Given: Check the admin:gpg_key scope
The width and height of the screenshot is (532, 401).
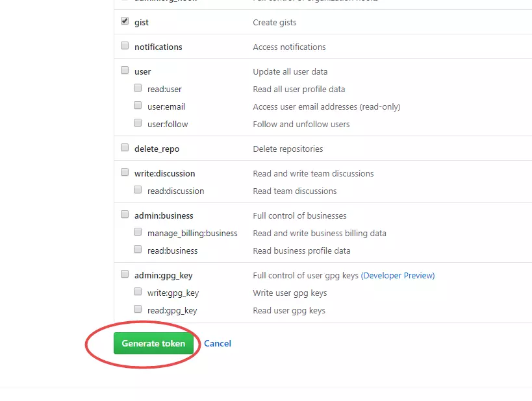Looking at the screenshot, I should [124, 273].
